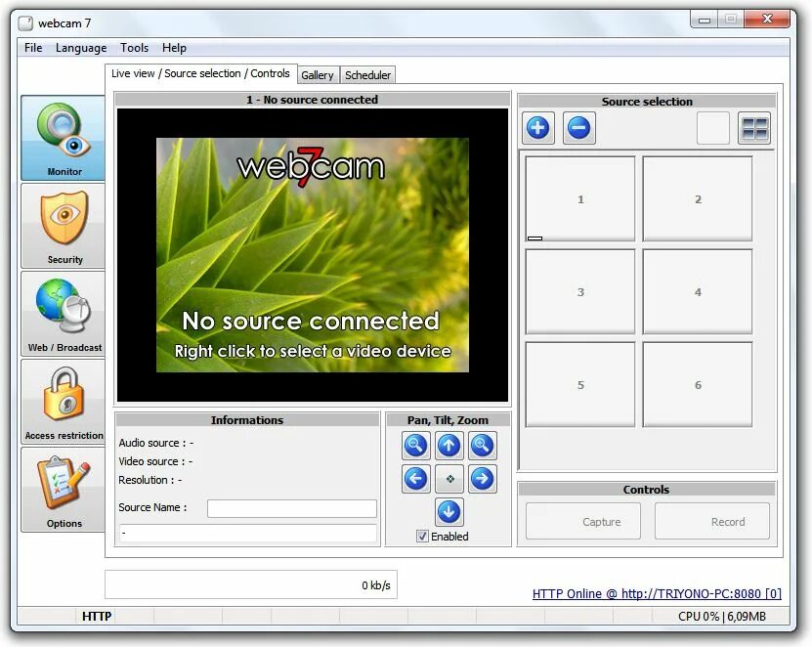
Task: Pan camera right with the right arrow
Action: pyautogui.click(x=482, y=479)
